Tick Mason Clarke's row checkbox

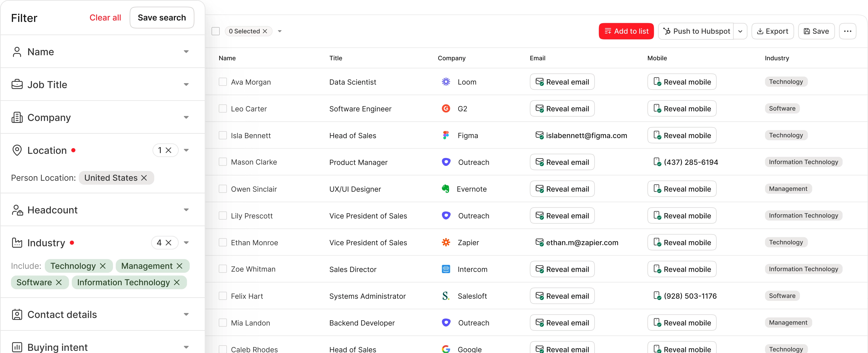223,162
